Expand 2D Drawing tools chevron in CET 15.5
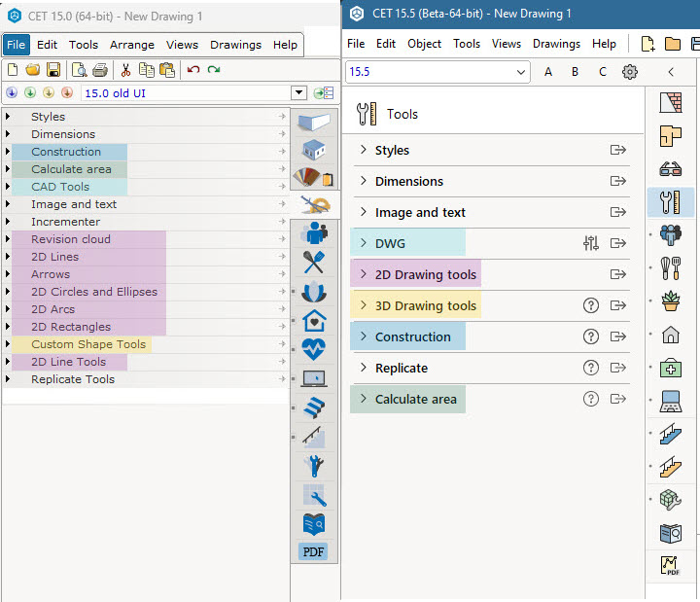 364,274
